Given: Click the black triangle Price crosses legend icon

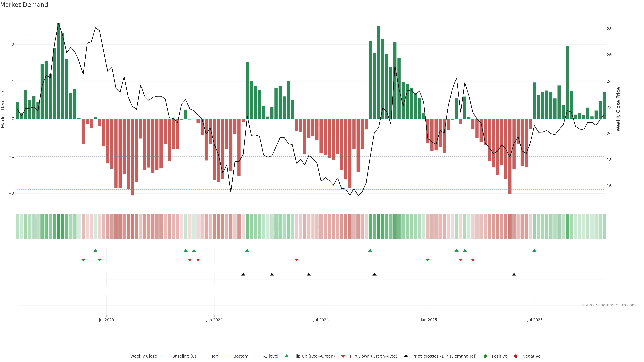Looking at the screenshot, I should tap(406, 356).
